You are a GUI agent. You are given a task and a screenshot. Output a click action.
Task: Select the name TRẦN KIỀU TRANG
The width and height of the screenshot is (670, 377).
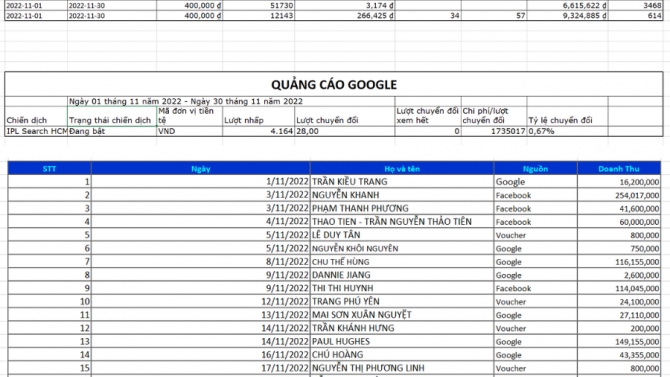[402, 182]
